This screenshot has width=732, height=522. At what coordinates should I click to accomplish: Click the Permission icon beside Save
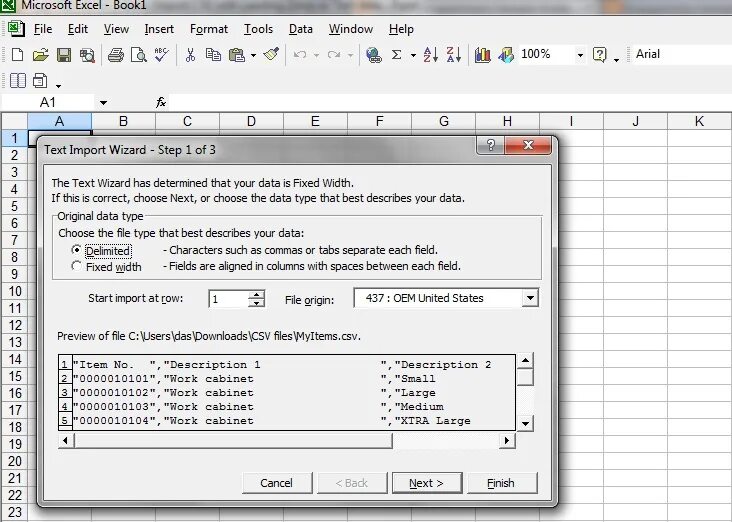pyautogui.click(x=87, y=55)
